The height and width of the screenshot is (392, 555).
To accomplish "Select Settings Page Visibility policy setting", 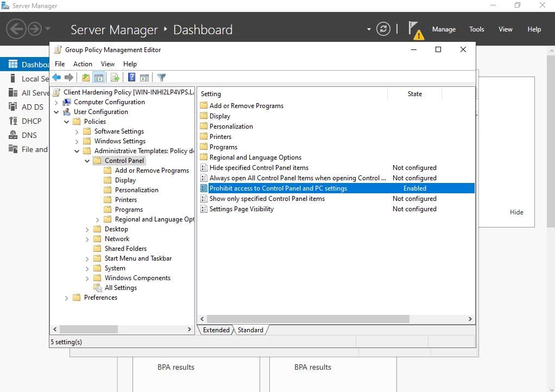I will pyautogui.click(x=241, y=209).
